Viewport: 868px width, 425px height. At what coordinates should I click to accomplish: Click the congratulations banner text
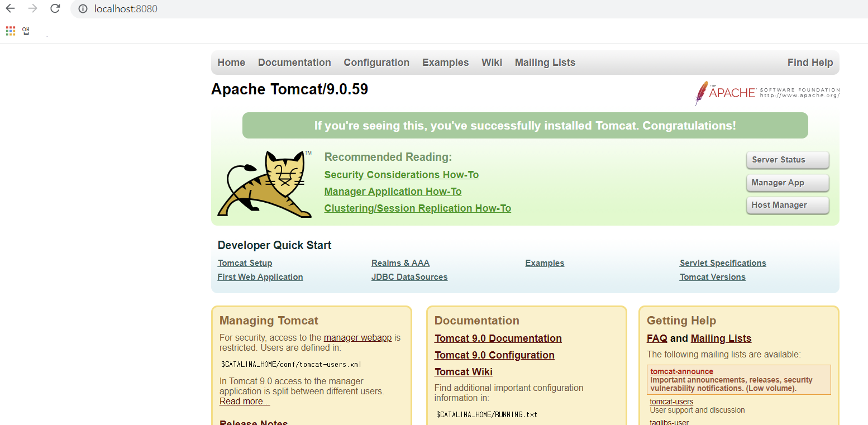click(x=525, y=126)
